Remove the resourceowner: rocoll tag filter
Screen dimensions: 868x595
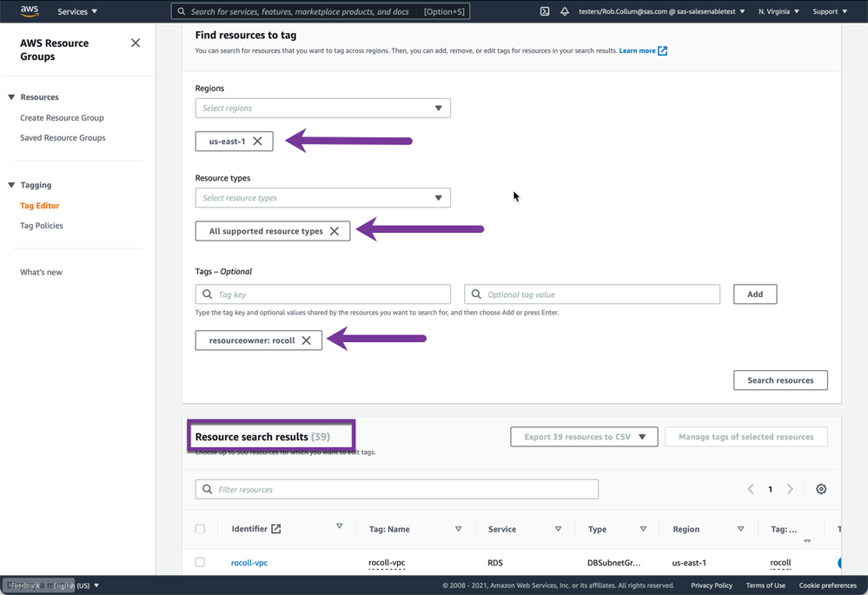coord(307,340)
